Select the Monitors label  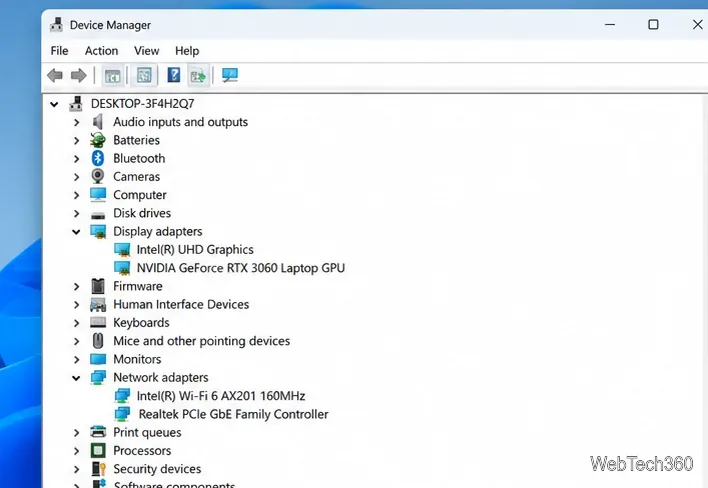[137, 359]
